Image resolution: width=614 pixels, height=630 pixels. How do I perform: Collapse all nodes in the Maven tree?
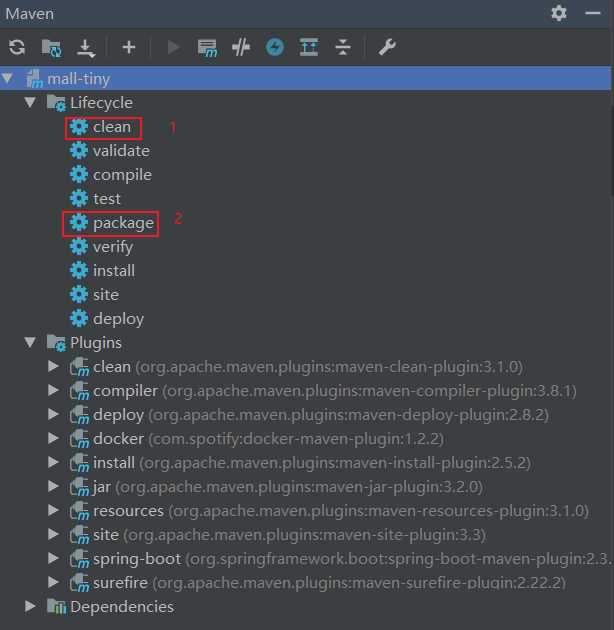343,47
